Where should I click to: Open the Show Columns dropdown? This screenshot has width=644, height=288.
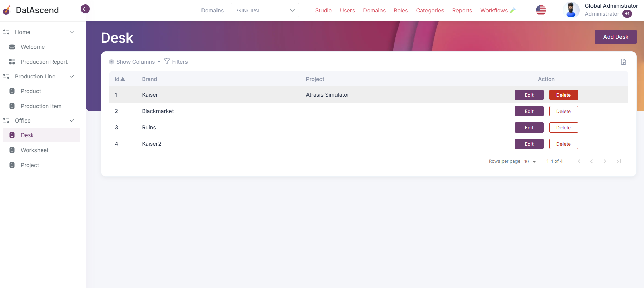(135, 62)
